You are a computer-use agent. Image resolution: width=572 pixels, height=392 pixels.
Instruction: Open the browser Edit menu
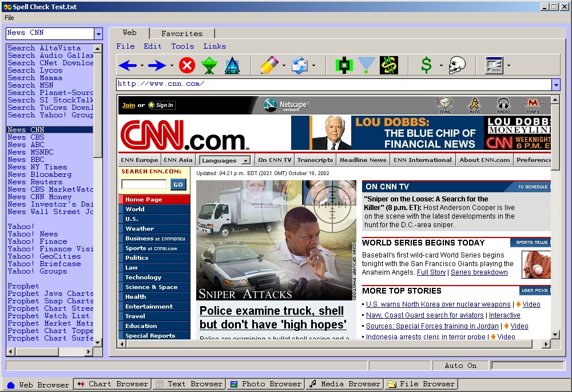(153, 46)
